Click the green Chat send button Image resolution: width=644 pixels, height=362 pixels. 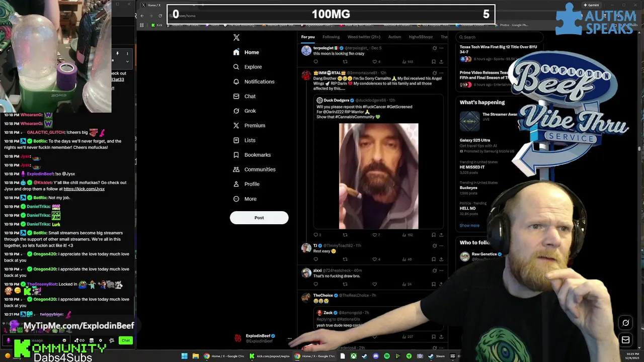pos(126,340)
